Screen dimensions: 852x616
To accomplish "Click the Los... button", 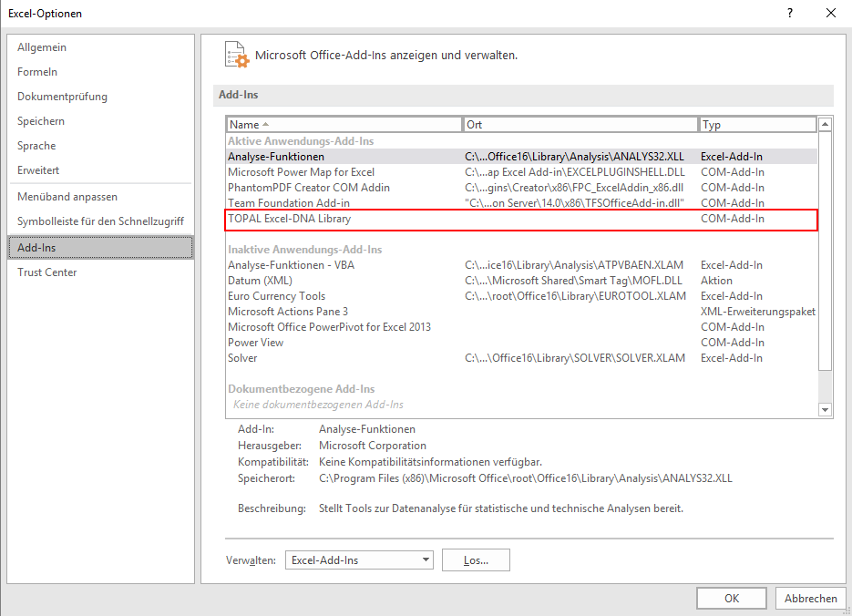I will [475, 560].
